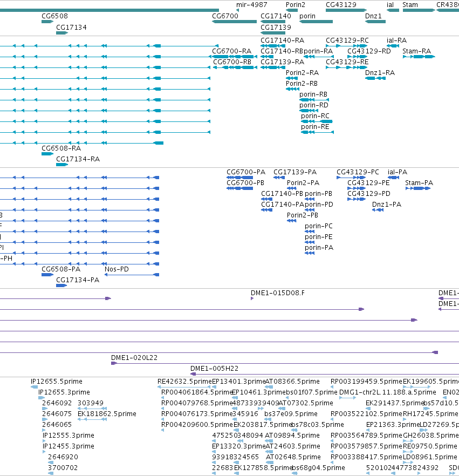Click the porin-PC protein

[x=310, y=232]
